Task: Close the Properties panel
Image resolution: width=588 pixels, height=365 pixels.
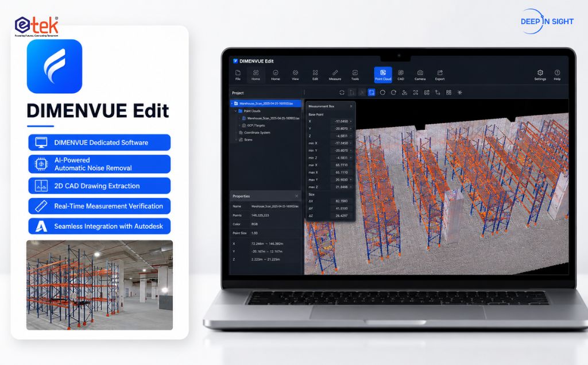Action: point(297,196)
